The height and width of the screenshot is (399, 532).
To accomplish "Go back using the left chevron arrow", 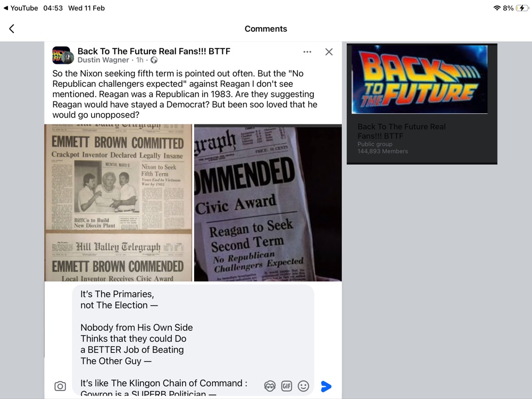I will pyautogui.click(x=12, y=29).
